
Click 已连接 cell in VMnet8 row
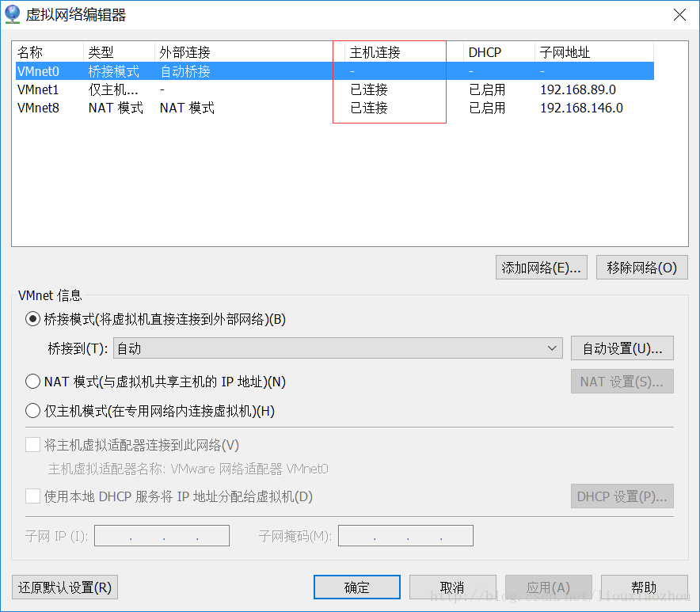click(369, 108)
